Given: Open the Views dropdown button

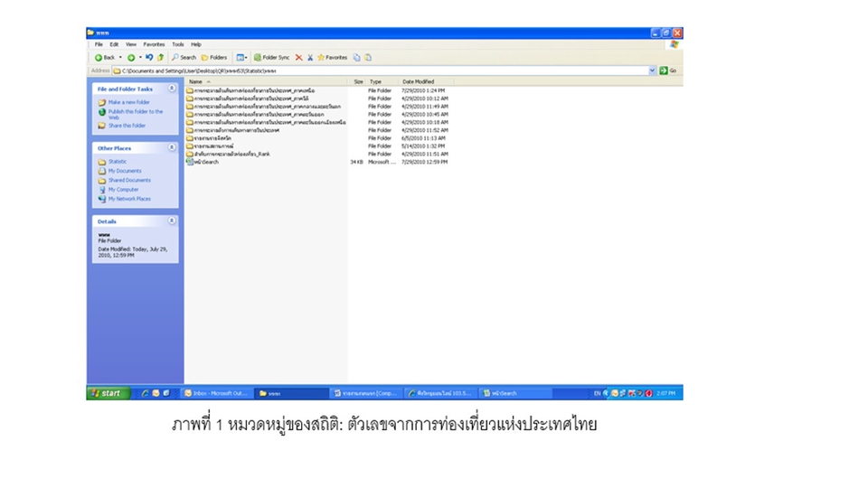Looking at the screenshot, I should click(242, 58).
